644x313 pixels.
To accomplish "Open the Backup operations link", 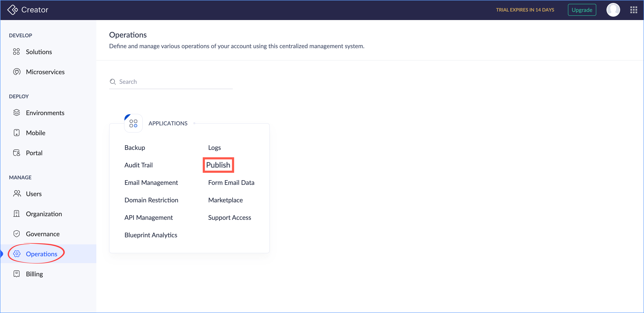I will pyautogui.click(x=135, y=148).
